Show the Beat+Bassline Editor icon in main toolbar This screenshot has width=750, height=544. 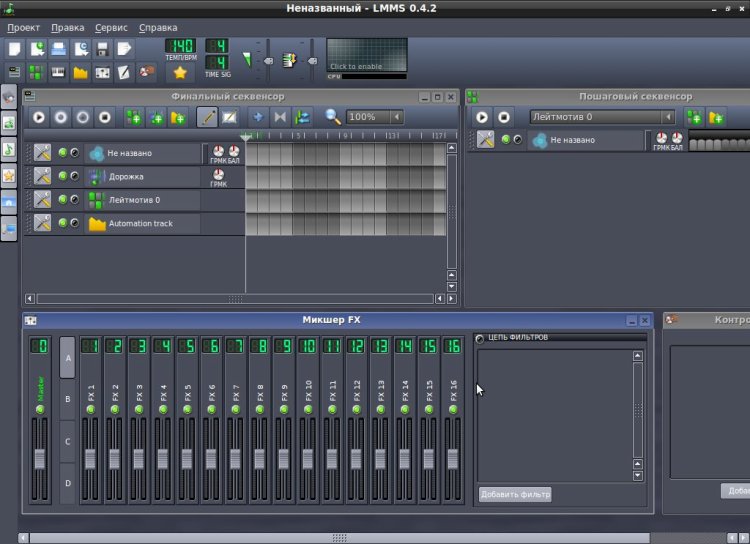click(x=36, y=72)
